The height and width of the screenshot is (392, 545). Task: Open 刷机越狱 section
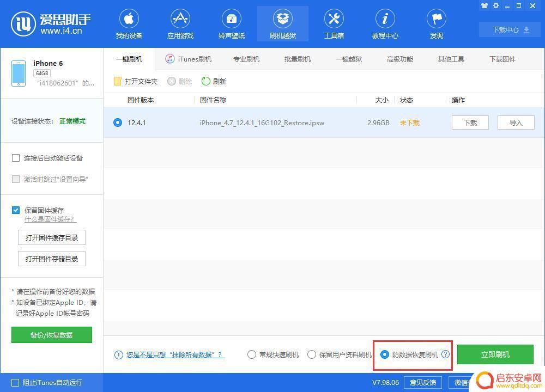click(282, 24)
